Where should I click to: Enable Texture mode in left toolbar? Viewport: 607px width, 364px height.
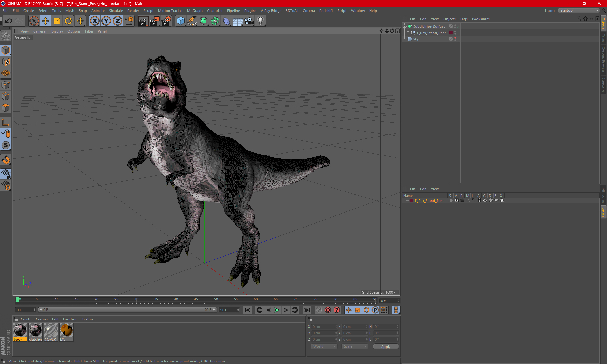pyautogui.click(x=6, y=62)
